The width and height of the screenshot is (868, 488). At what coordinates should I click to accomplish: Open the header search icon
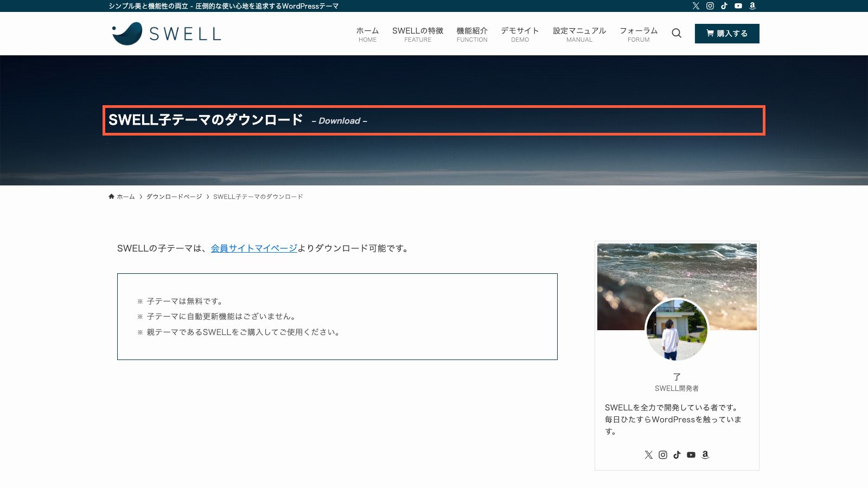click(676, 34)
